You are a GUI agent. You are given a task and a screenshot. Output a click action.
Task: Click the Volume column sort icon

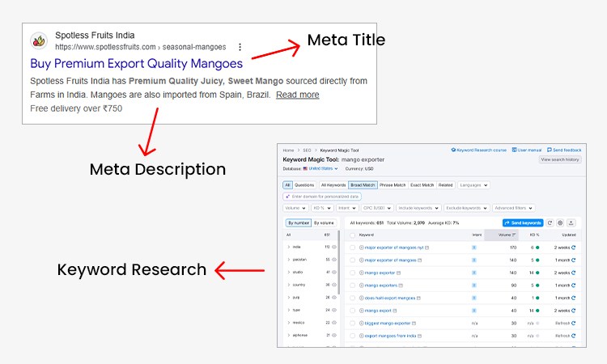click(x=514, y=235)
